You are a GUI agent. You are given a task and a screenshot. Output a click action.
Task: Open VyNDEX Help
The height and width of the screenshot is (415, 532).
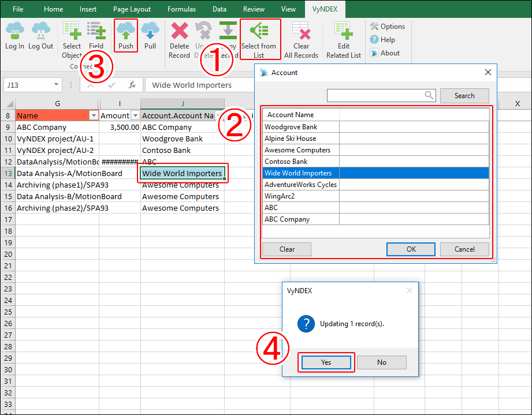pos(382,40)
